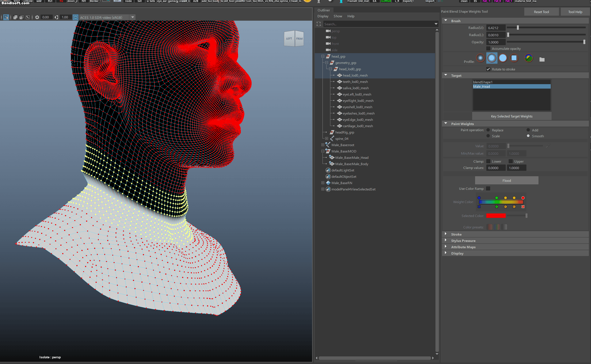Open the Outliner Show menu
The width and height of the screenshot is (591, 364).
click(x=338, y=16)
